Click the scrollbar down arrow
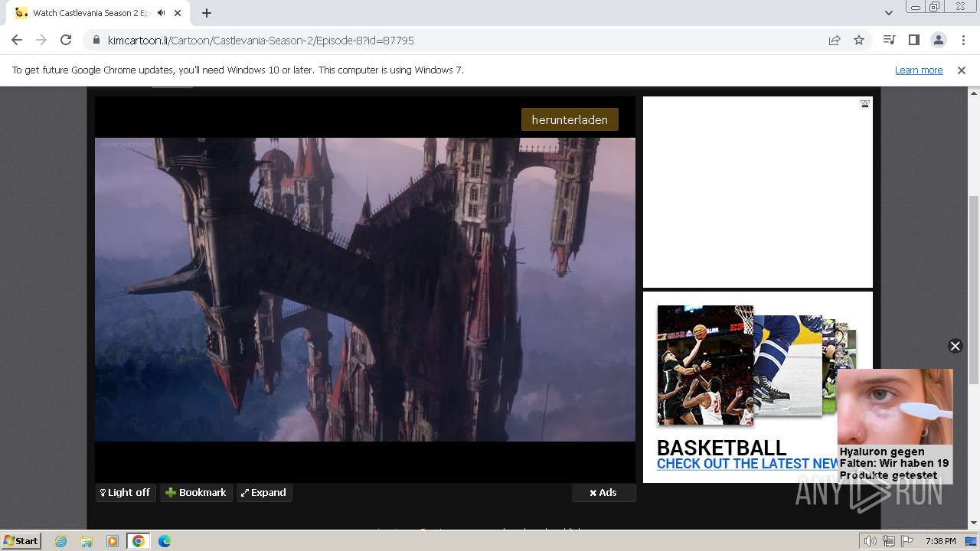Image resolution: width=980 pixels, height=551 pixels. click(973, 523)
